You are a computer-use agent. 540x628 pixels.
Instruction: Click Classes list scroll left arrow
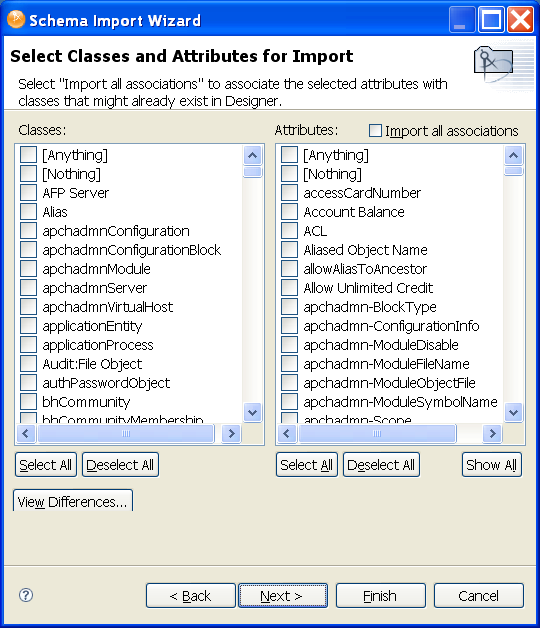pyautogui.click(x=26, y=433)
